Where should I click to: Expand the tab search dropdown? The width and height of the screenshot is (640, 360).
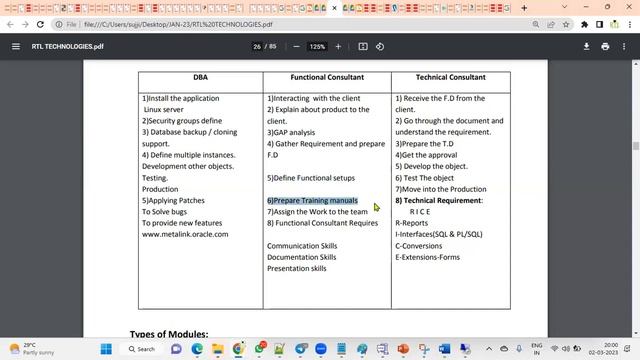(564, 7)
